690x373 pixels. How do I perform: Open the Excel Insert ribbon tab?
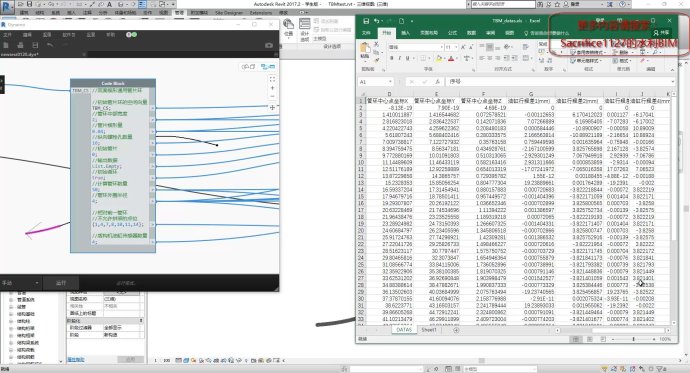[405, 33]
